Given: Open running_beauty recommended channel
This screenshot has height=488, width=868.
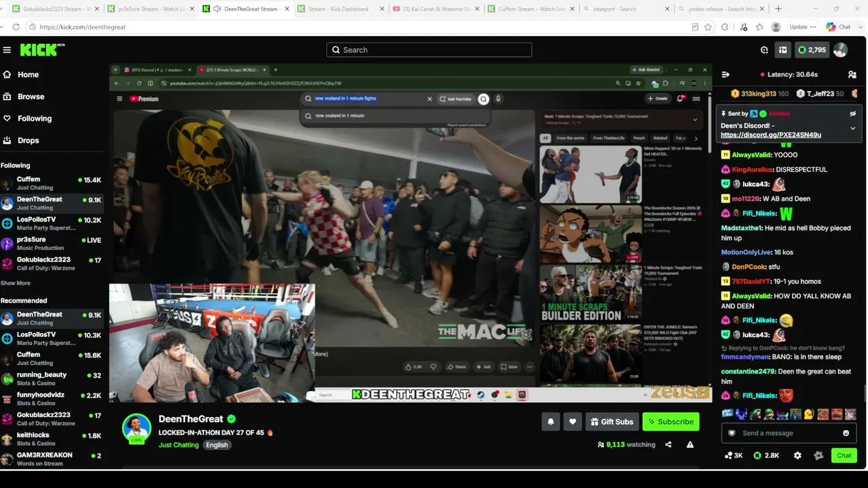Looking at the screenshot, I should [52, 379].
